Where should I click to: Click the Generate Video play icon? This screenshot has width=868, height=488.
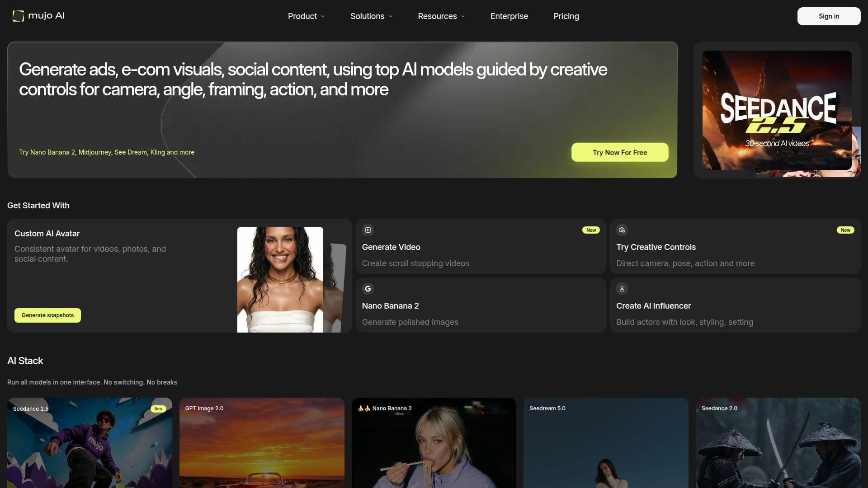(368, 230)
